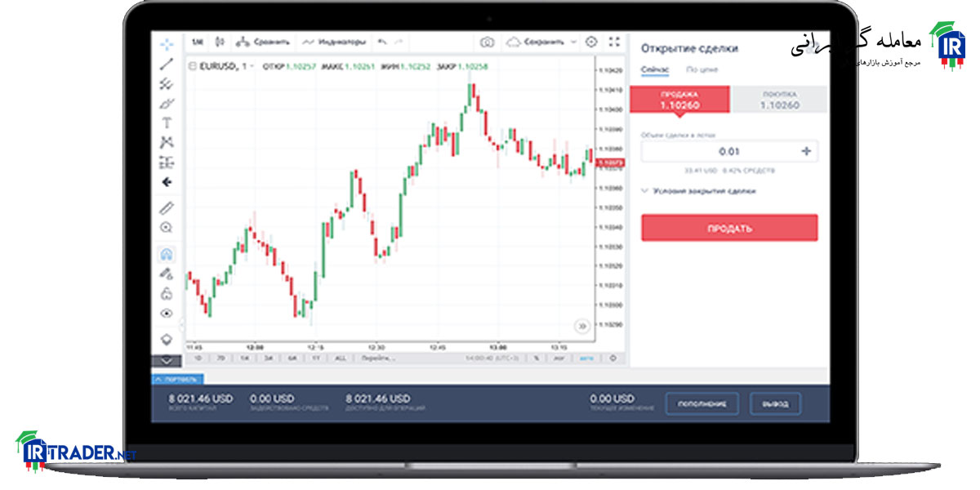Toggle the percent % price scale
The width and height of the screenshot is (980, 490).
pos(537,358)
